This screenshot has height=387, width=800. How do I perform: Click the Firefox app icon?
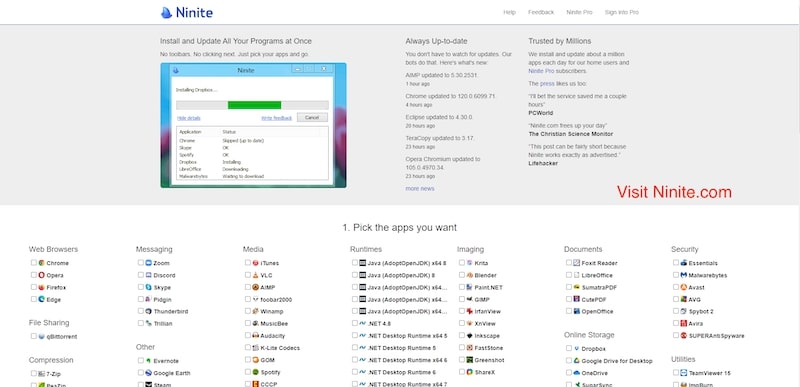(x=42, y=288)
